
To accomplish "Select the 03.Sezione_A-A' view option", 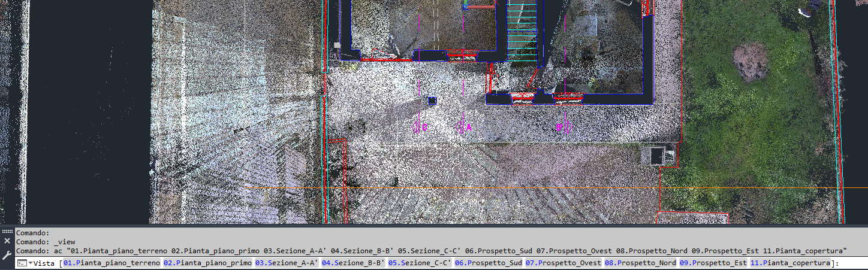I will coord(287,263).
